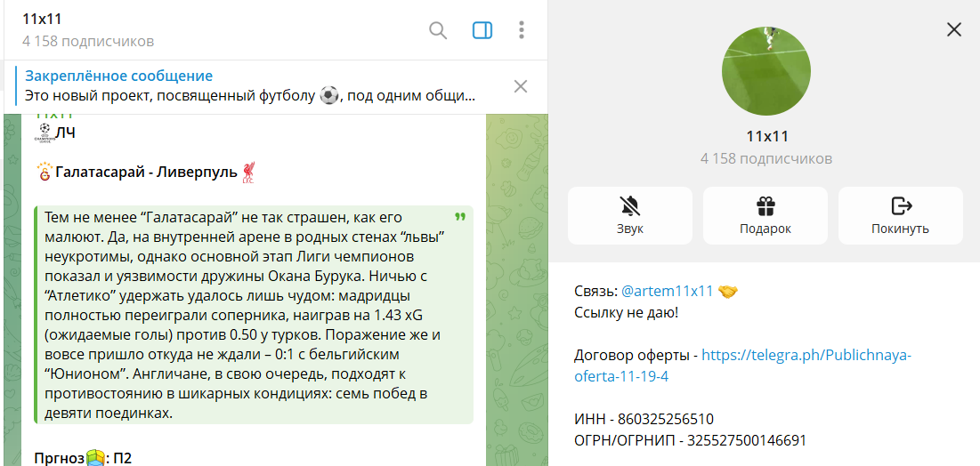This screenshot has width=980, height=466.
Task: Mute channel with the Звук bell icon
Action: click(x=630, y=215)
